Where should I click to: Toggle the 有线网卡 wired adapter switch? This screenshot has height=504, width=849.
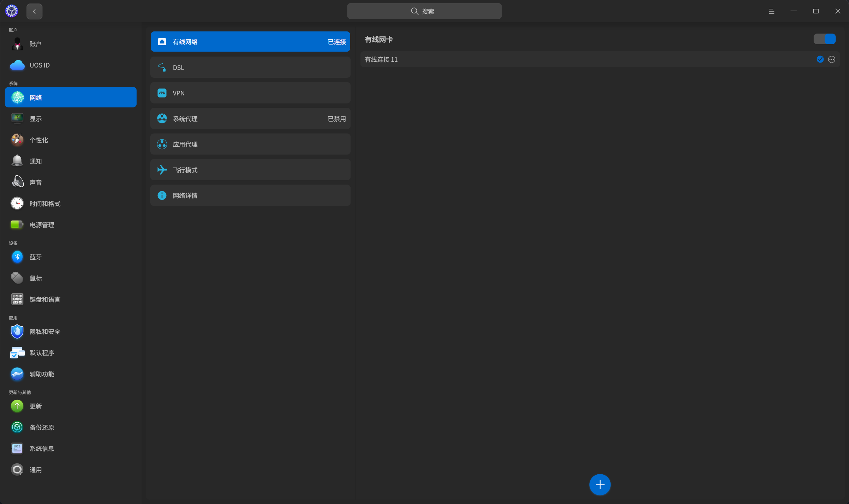coord(825,39)
